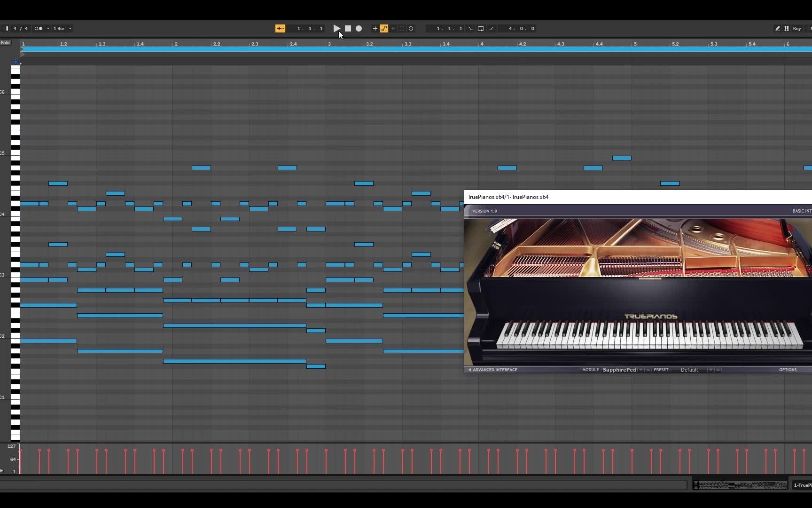This screenshot has height=508, width=812.
Task: Click the TruePianos plugin window title bar
Action: pyautogui.click(x=638, y=197)
